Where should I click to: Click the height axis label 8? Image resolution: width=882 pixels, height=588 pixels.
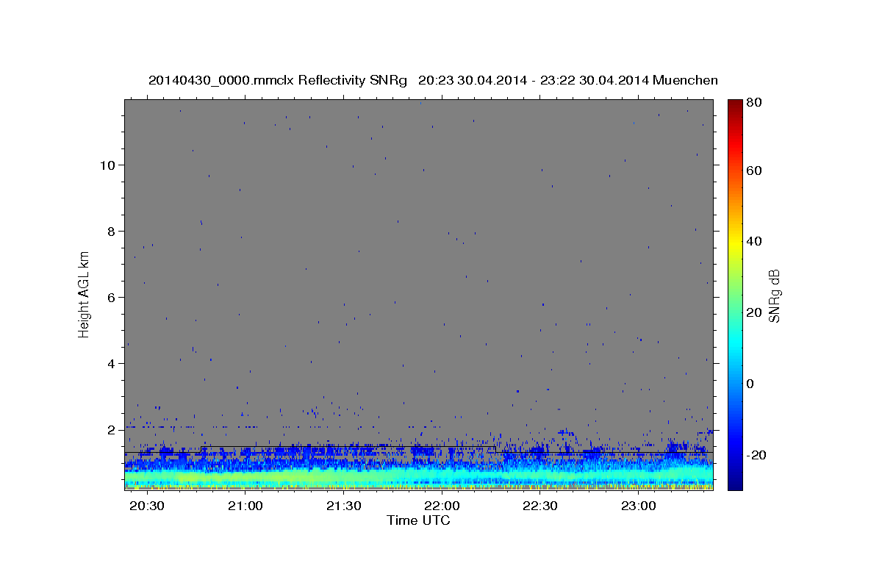pyautogui.click(x=112, y=231)
